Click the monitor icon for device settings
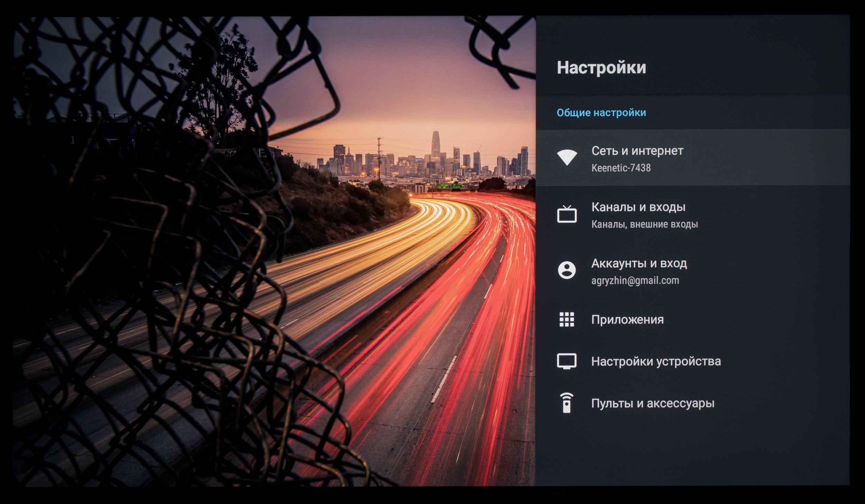 [x=567, y=361]
